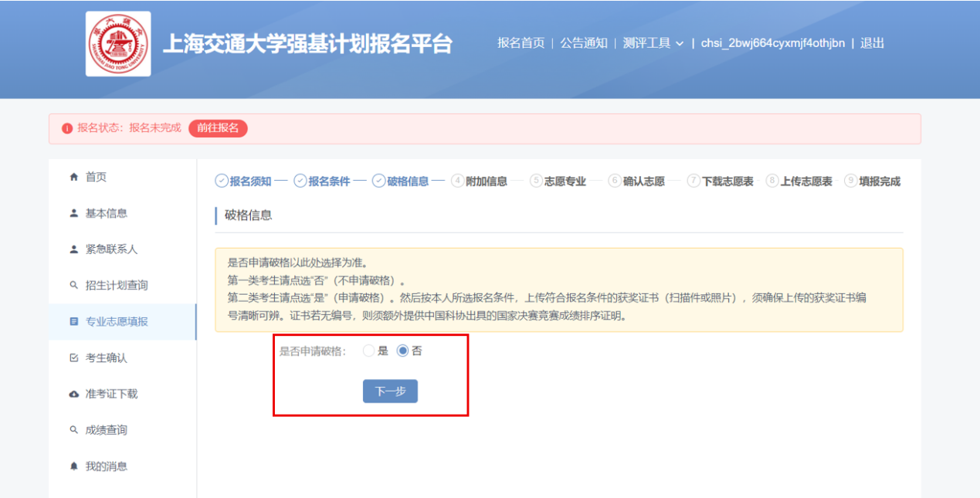The image size is (980, 498).
Task: Click the person icon beside 基本信息
Action: 74,213
